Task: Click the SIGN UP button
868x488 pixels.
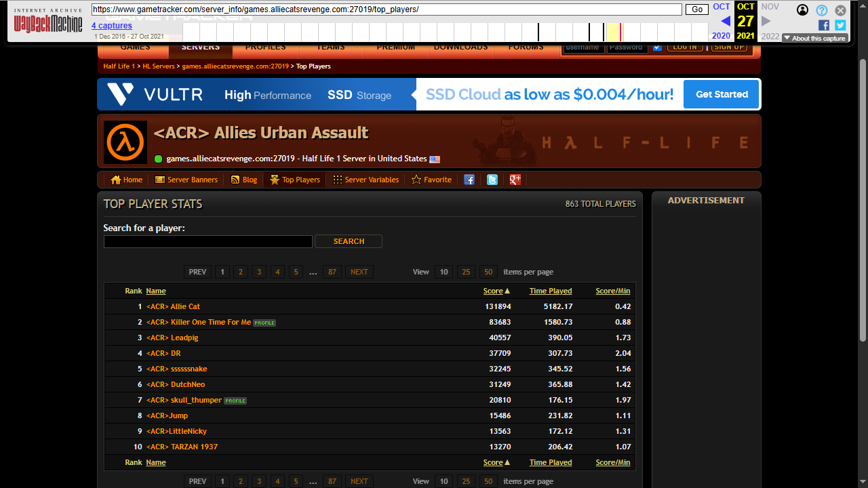Action: click(730, 47)
